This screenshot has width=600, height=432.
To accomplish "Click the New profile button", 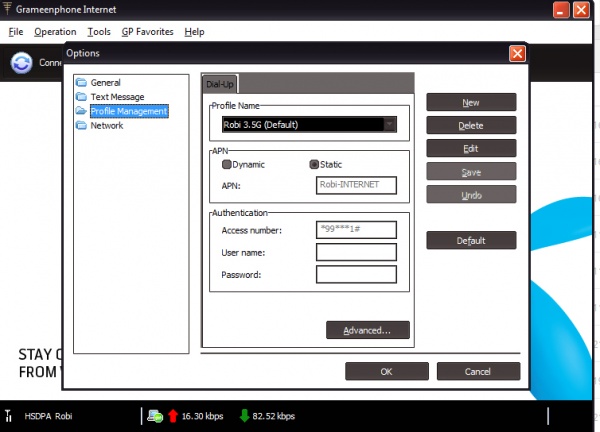I will [471, 102].
